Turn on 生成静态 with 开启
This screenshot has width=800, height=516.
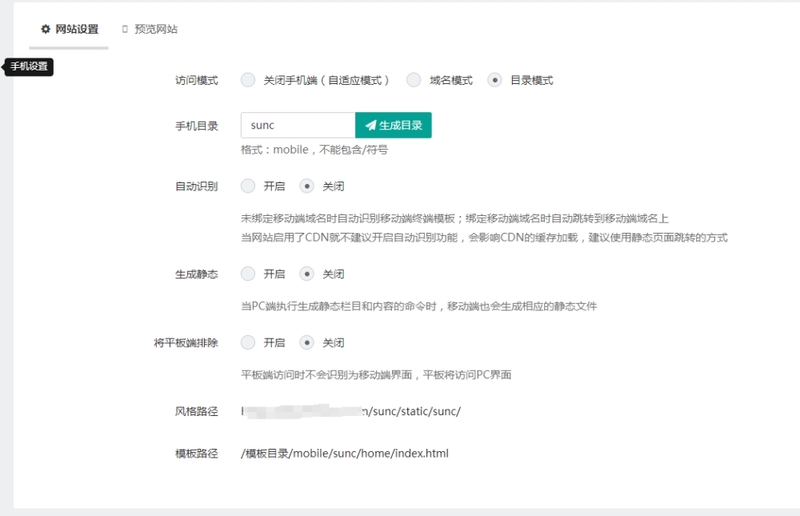pos(248,273)
